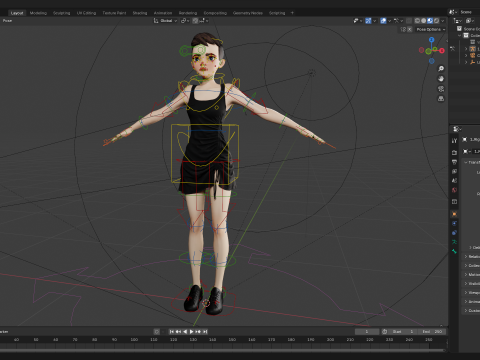Click the negative Z circle on navigation gizmo
Viewport: 480px width, 360px height.
pos(432,61)
